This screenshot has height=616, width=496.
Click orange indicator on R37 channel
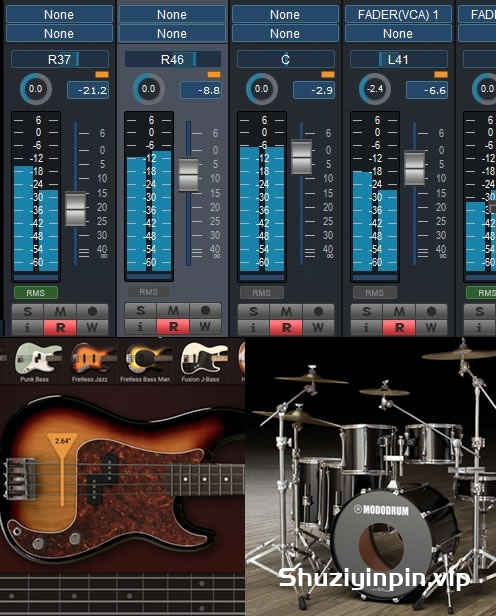102,75
